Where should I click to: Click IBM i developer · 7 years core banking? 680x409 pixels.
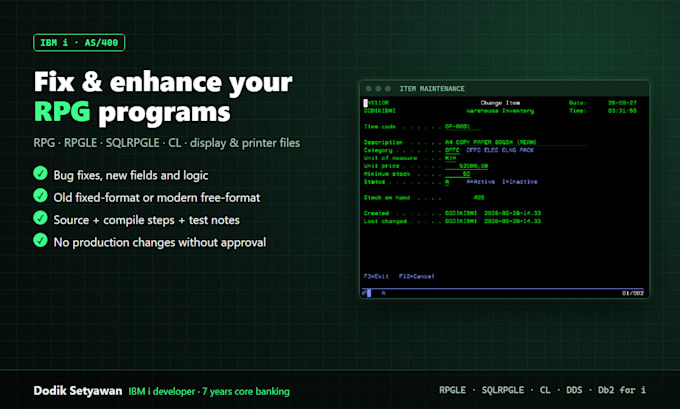(x=209, y=391)
